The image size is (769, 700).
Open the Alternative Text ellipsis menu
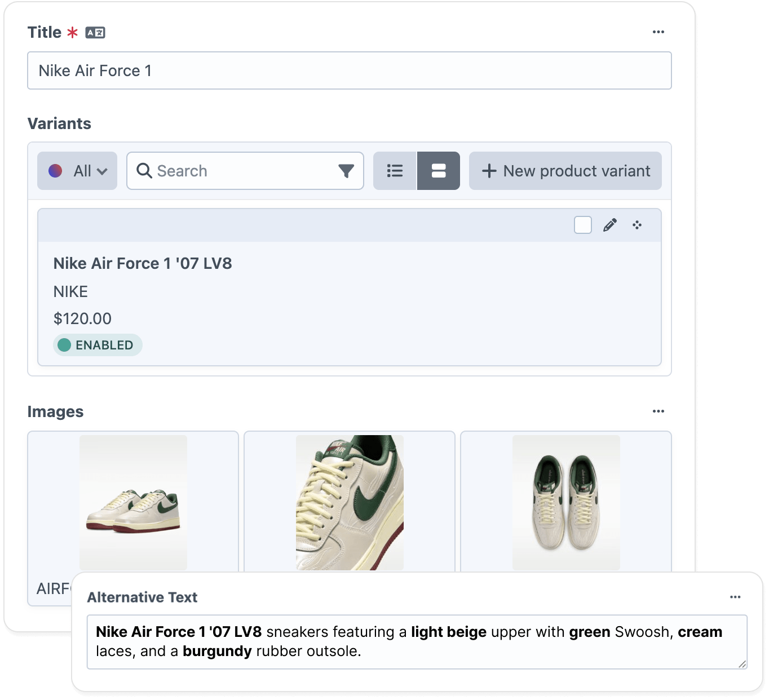pos(735,597)
